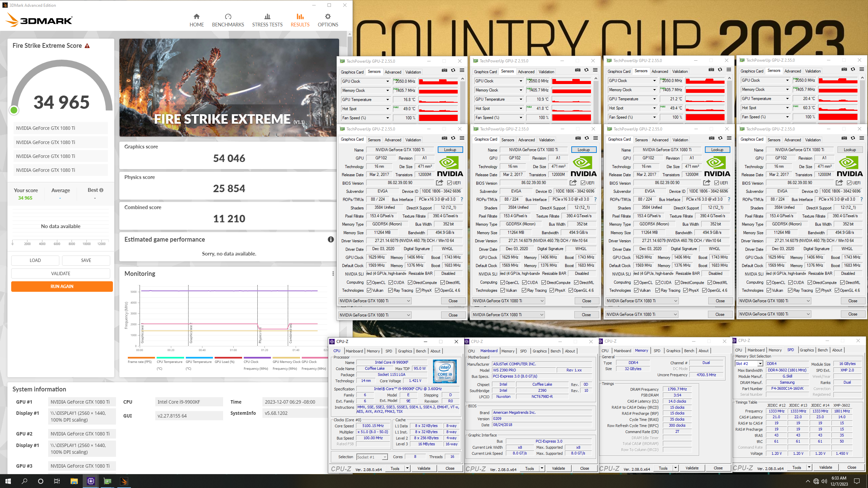Switch to Advanced tab in first GPU-Z Sensors window
This screenshot has width=868, height=488.
tap(393, 72)
